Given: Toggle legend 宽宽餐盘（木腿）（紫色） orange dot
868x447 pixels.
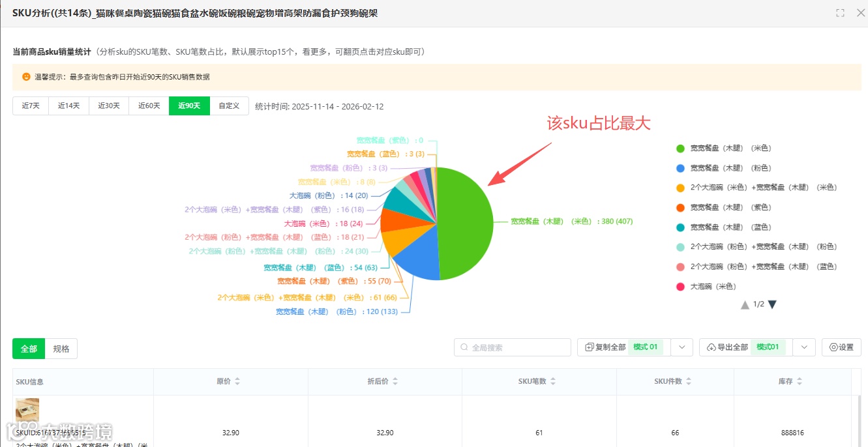Looking at the screenshot, I should (x=680, y=208).
